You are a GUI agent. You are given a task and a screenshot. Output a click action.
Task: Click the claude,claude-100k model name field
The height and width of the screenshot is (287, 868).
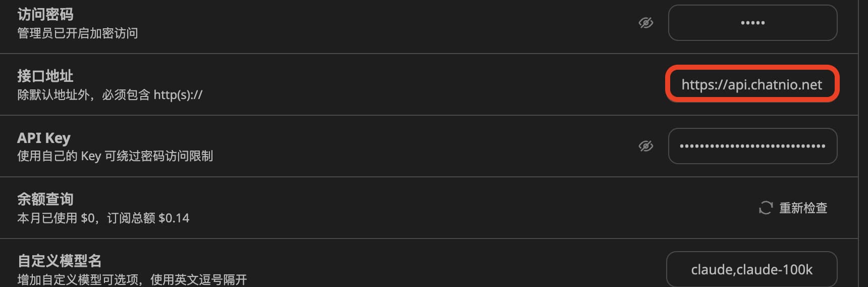click(751, 269)
